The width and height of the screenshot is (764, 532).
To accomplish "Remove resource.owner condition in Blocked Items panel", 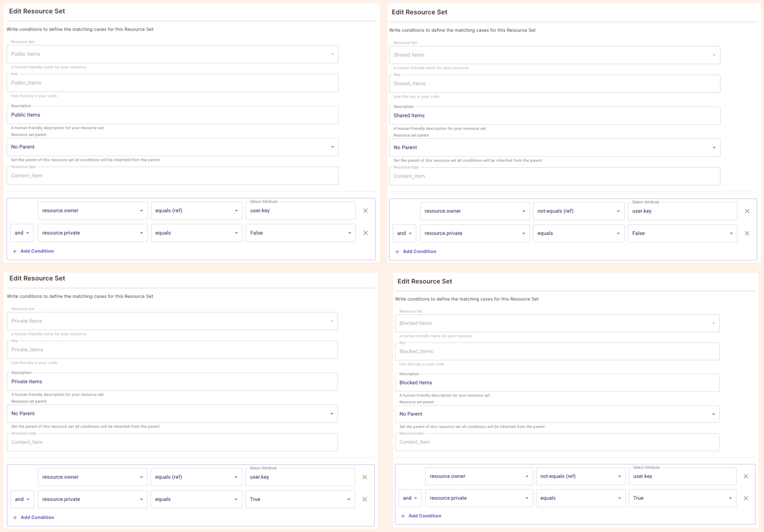I will coord(746,476).
